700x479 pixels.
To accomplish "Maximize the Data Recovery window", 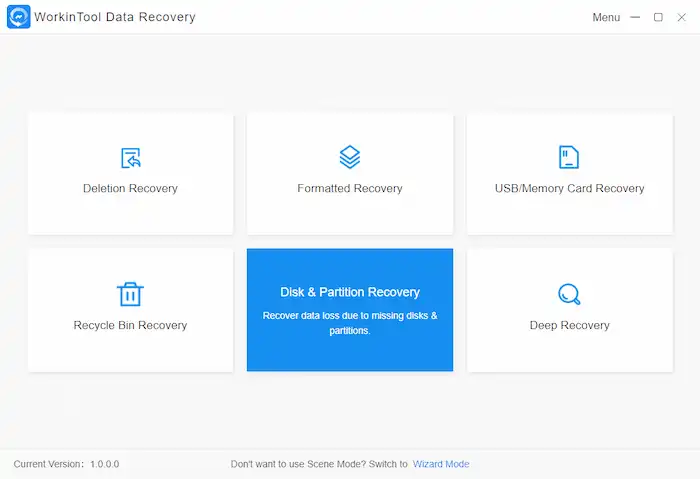I will [658, 17].
